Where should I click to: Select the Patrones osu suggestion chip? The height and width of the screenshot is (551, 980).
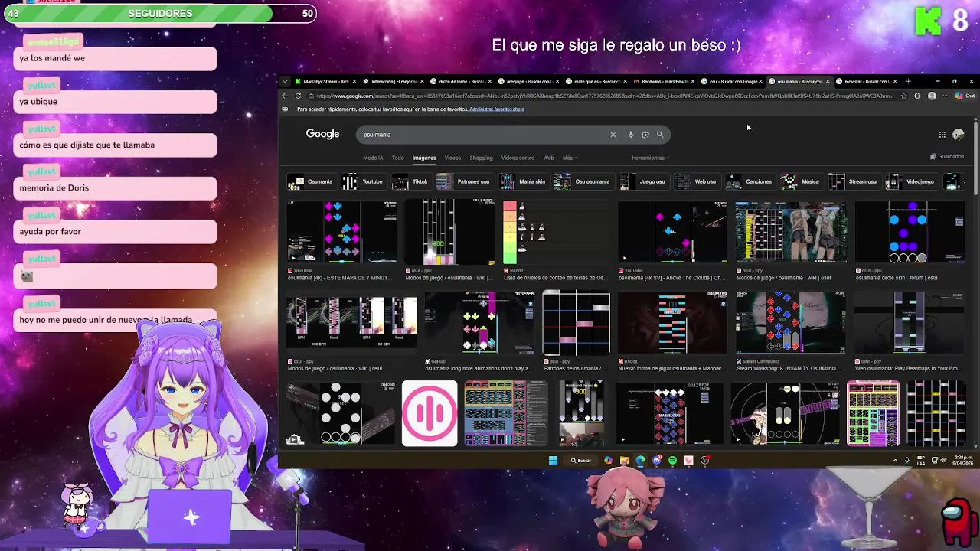463,181
